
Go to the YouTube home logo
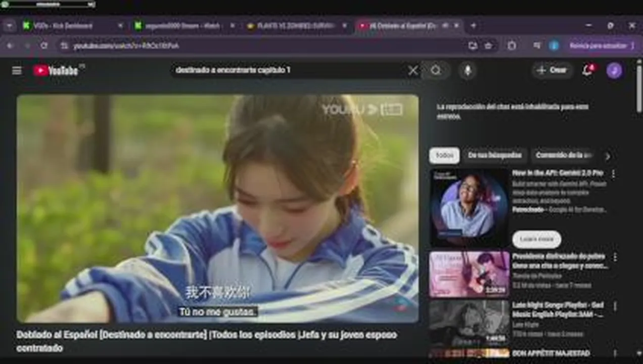point(56,70)
